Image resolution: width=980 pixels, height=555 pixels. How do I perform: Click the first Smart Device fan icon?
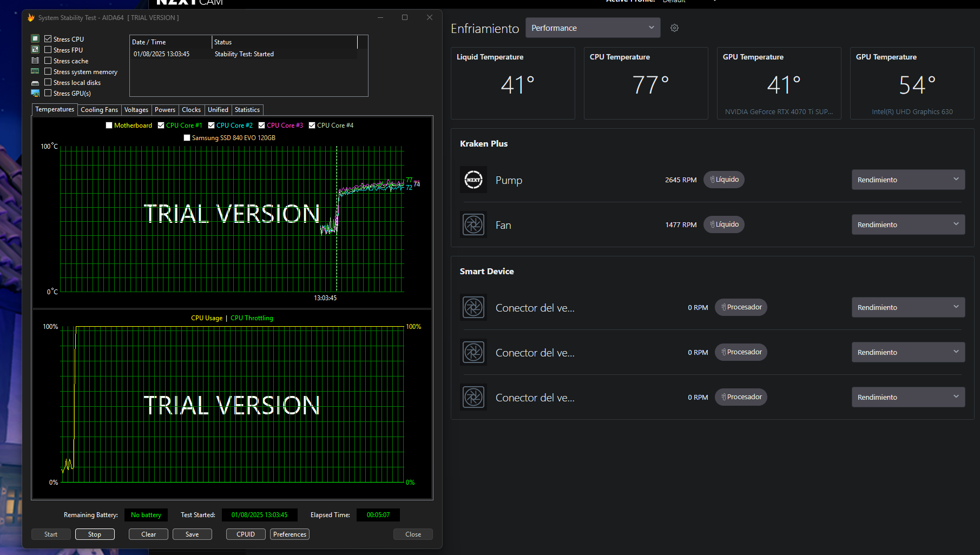point(473,307)
